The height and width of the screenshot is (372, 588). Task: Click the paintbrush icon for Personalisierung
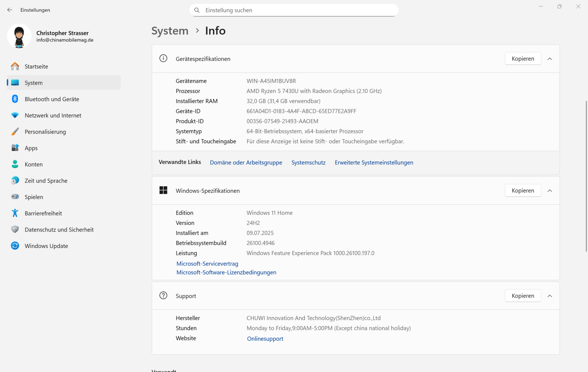(x=15, y=132)
